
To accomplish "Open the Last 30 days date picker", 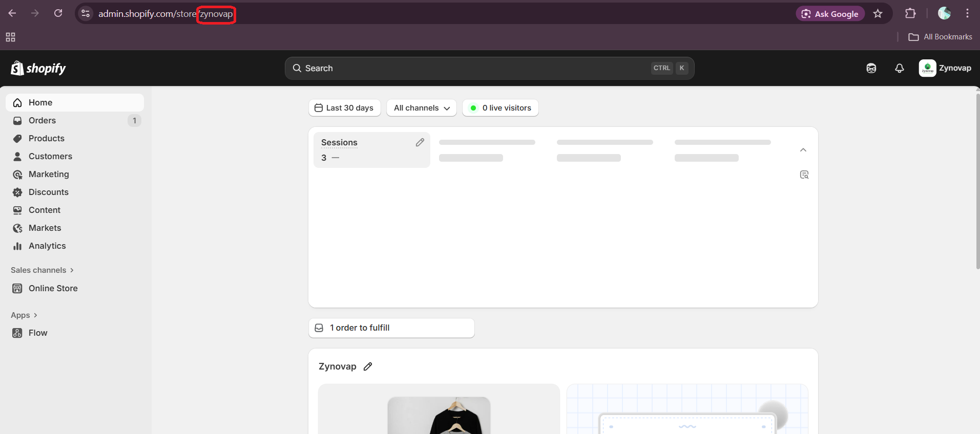I will click(x=344, y=108).
